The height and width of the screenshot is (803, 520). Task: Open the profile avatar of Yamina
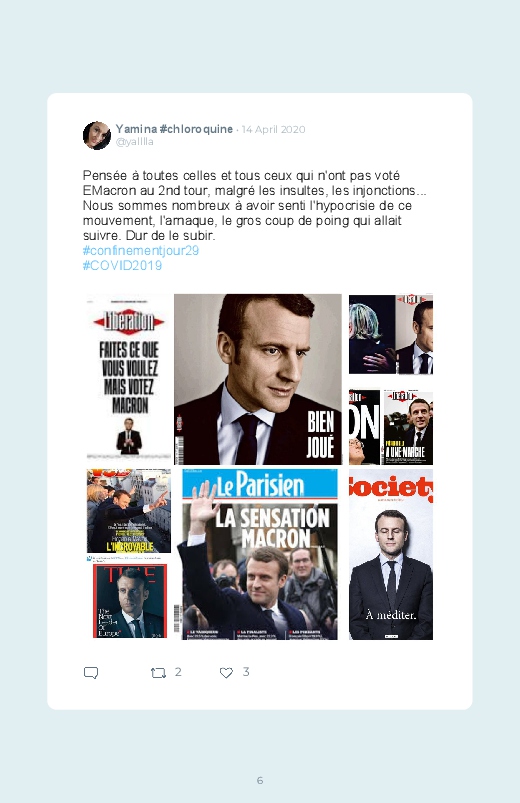[97, 135]
